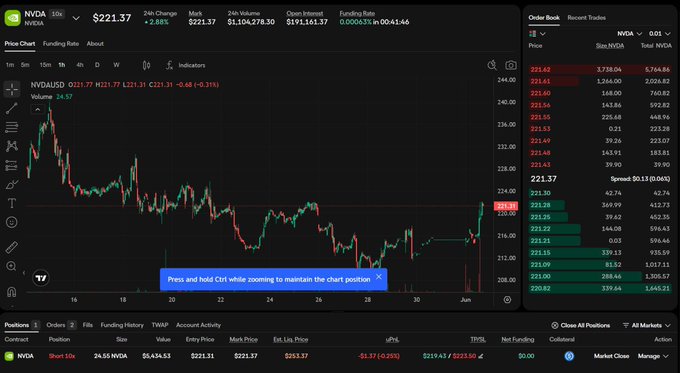
Task: Click bid price 220.82 in order book
Action: (x=540, y=288)
